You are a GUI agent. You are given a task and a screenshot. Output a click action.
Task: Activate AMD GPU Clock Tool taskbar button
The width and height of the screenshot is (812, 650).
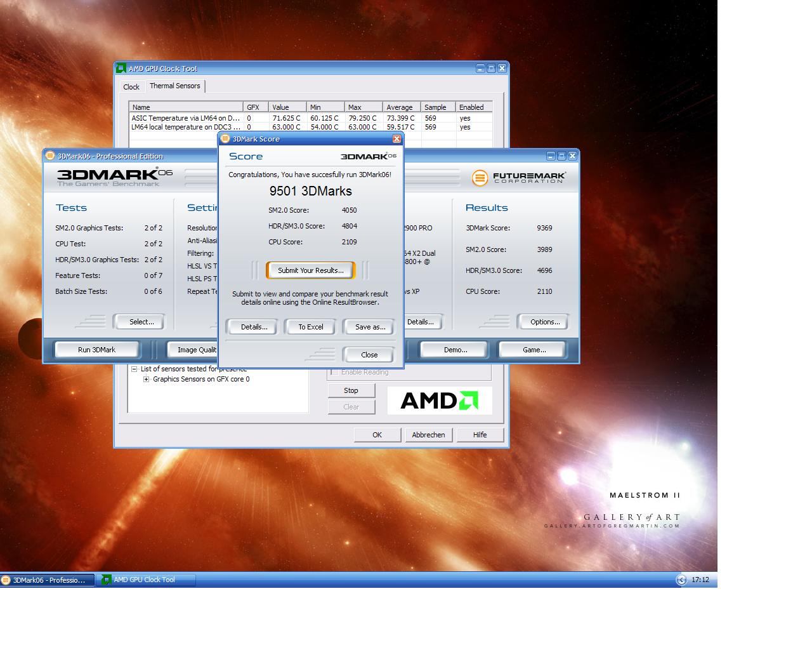pyautogui.click(x=147, y=580)
